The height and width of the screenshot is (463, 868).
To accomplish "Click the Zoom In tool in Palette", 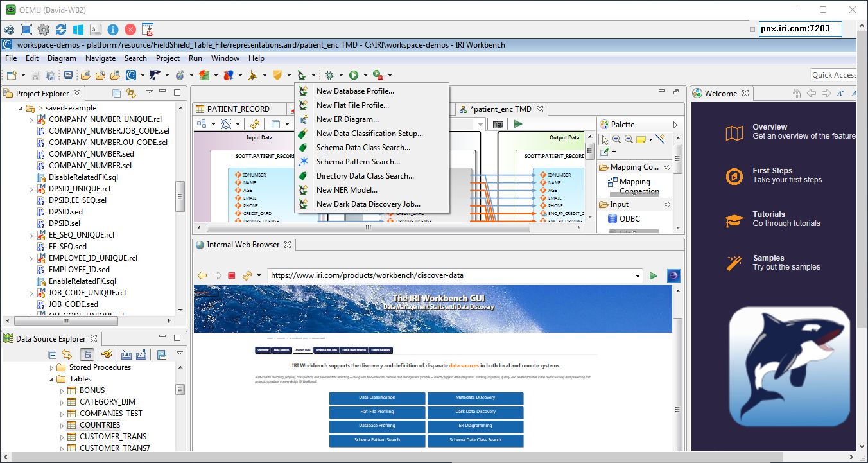I will tap(617, 139).
